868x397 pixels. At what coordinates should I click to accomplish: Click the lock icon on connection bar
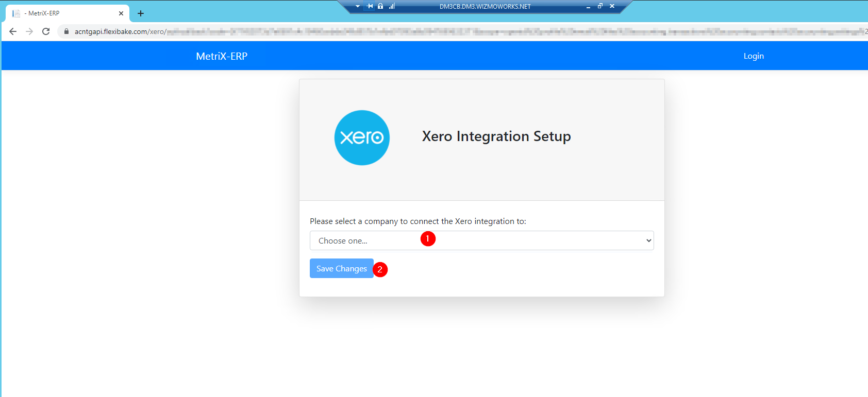[x=380, y=6]
